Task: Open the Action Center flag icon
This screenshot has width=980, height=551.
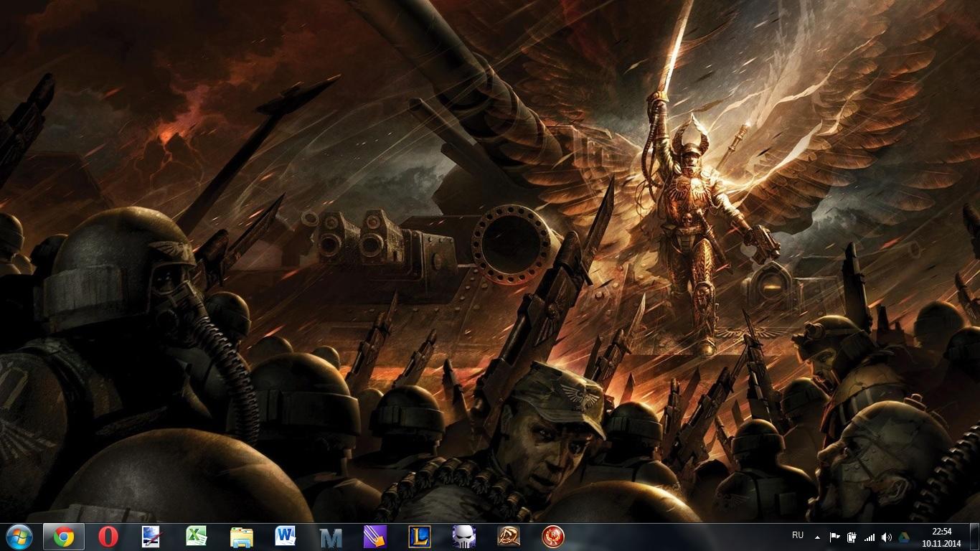Action: tap(834, 537)
